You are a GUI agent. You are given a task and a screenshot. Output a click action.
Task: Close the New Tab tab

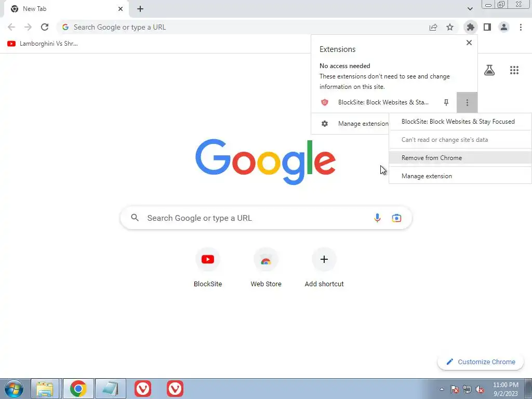pyautogui.click(x=121, y=9)
